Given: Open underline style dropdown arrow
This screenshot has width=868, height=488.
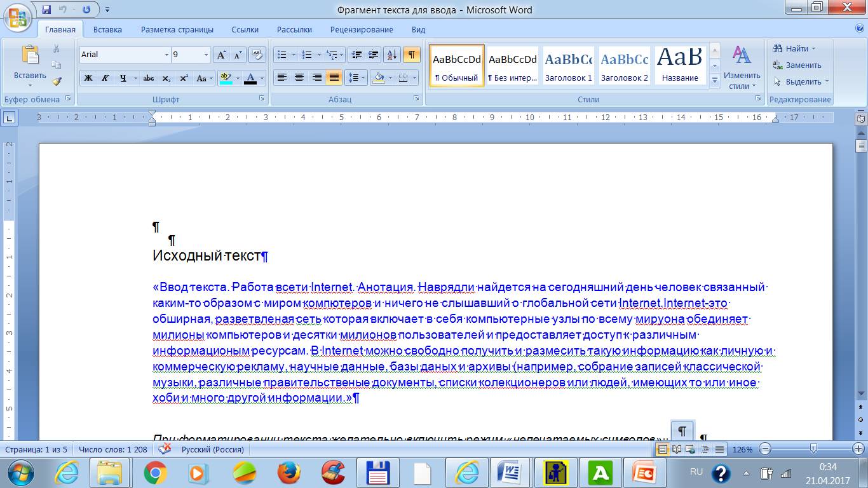Looking at the screenshot, I should [x=135, y=78].
